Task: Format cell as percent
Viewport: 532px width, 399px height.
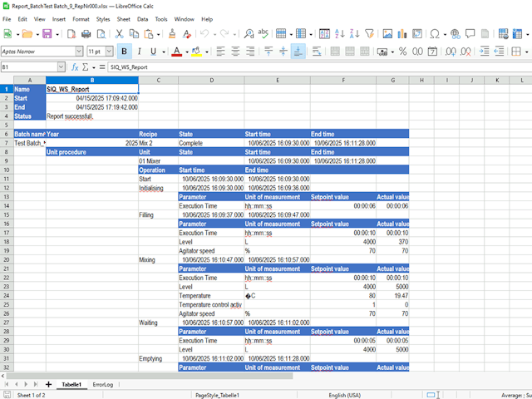Action: tap(402, 52)
